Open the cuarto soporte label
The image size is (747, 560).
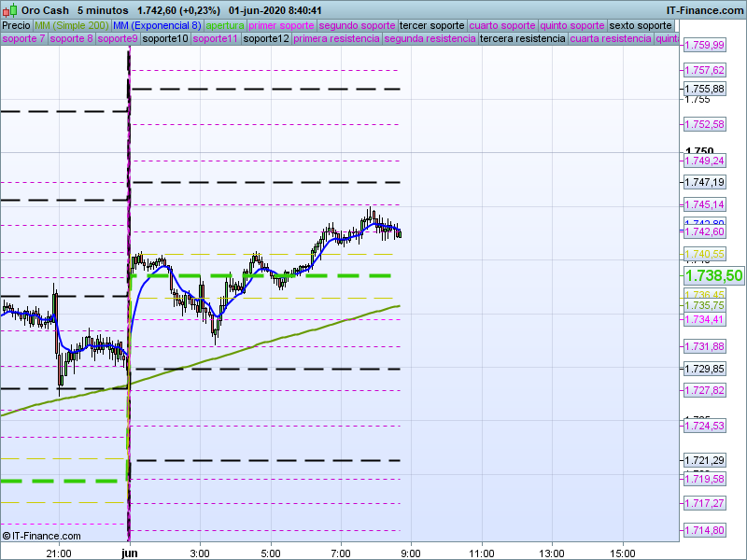click(x=502, y=26)
